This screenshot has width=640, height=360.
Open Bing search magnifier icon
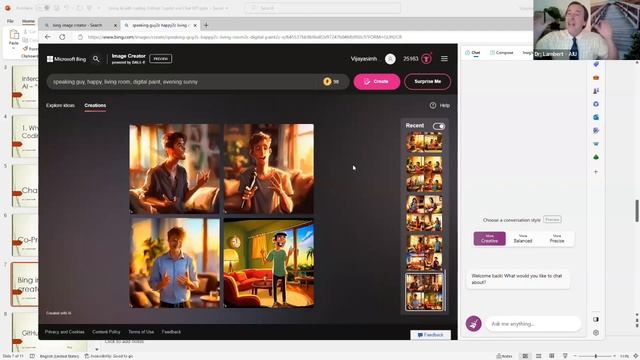[96, 59]
